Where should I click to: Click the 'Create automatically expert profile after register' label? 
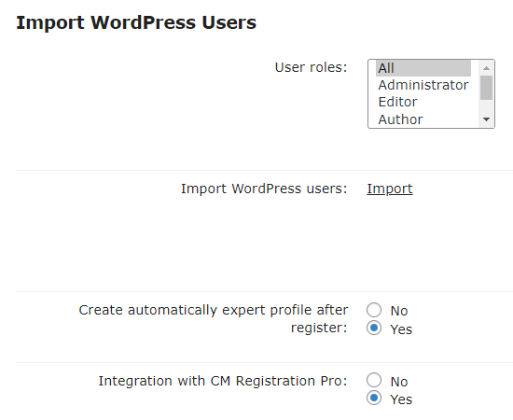point(214,319)
